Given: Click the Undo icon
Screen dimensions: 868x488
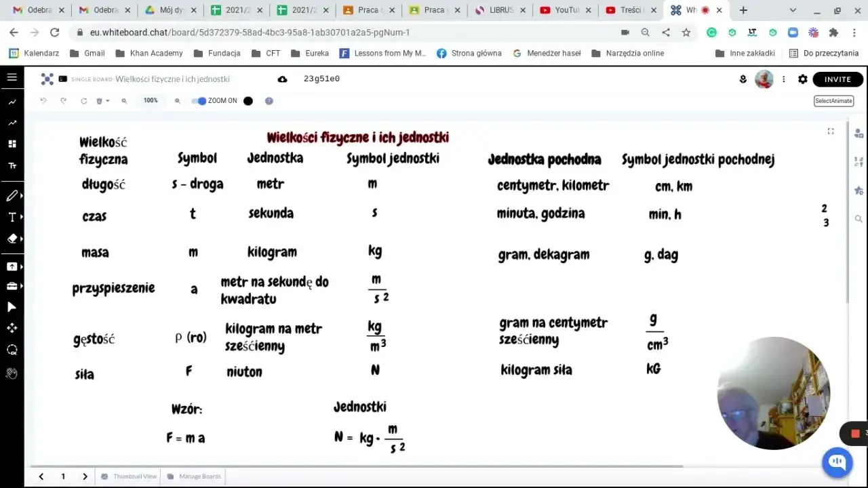Looking at the screenshot, I should pyautogui.click(x=43, y=100).
